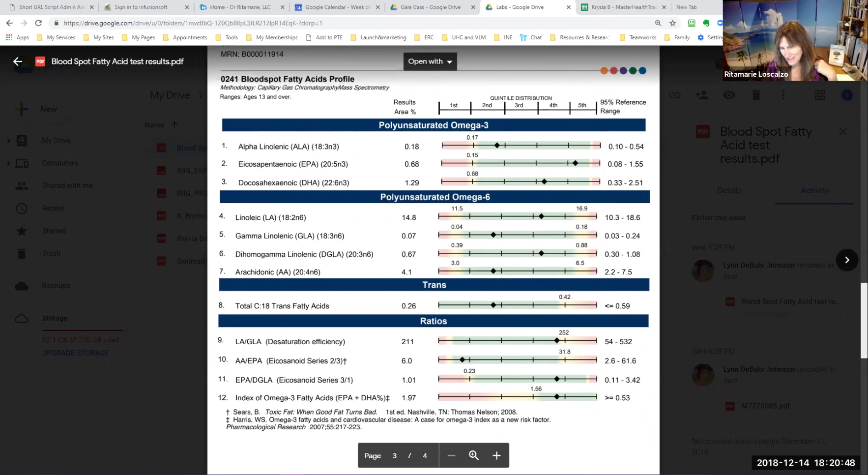Image resolution: width=868 pixels, height=475 pixels.
Task: Click the Add to PTE bookmark
Action: tap(324, 37)
